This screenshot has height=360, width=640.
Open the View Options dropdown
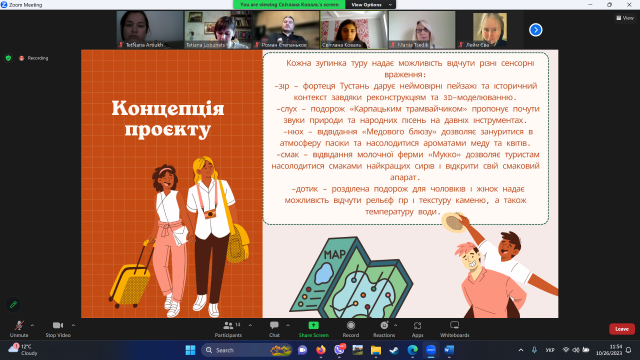(x=371, y=4)
